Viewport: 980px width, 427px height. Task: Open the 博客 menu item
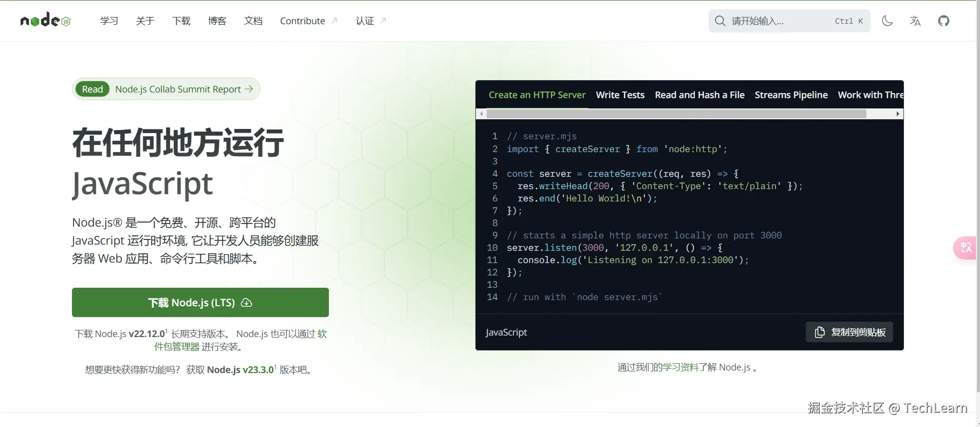coord(217,21)
